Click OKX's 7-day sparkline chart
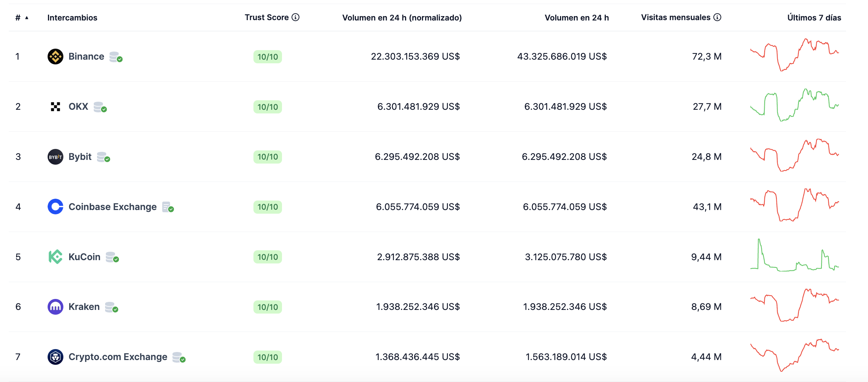 pyautogui.click(x=794, y=106)
